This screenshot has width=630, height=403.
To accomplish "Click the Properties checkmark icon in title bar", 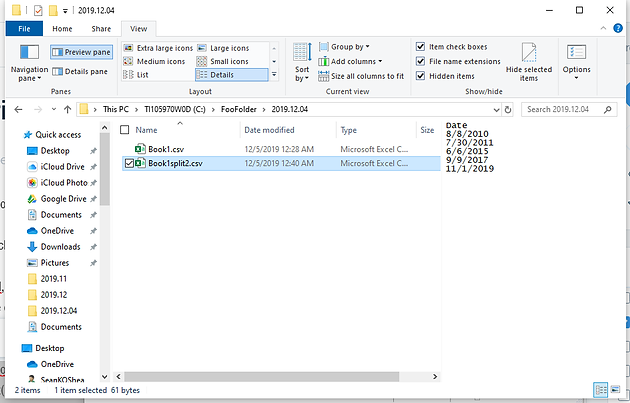I will coord(38,10).
